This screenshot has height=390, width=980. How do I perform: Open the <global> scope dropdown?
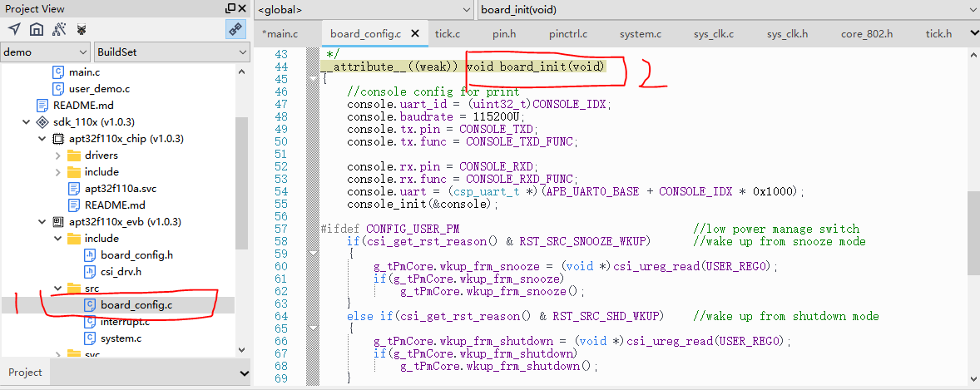click(x=364, y=9)
